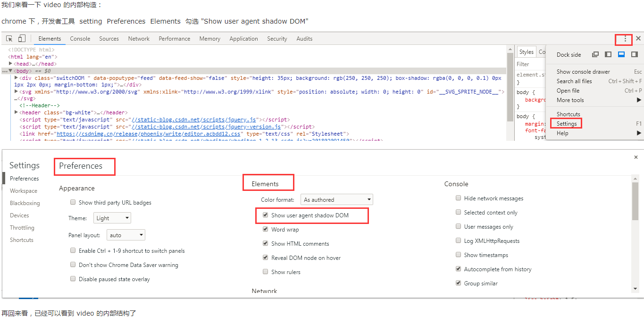Select Blackboxing in Settings sidebar
This screenshot has height=318, width=644.
click(x=25, y=203)
